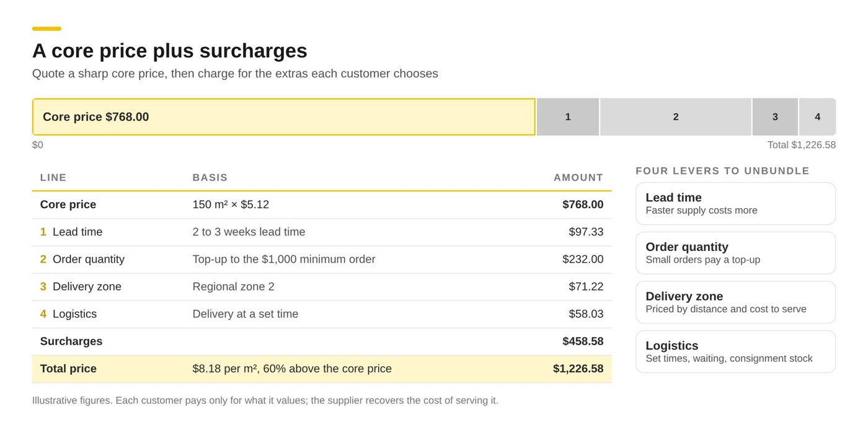Open the Order quantity lever card
Image resolution: width=868 pixels, height=433 pixels.
tap(735, 253)
